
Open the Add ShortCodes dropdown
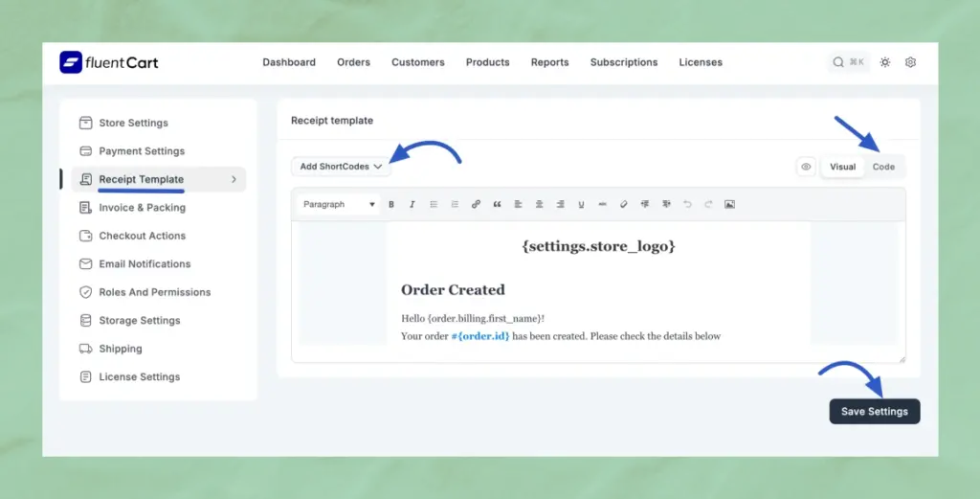pyautogui.click(x=341, y=167)
